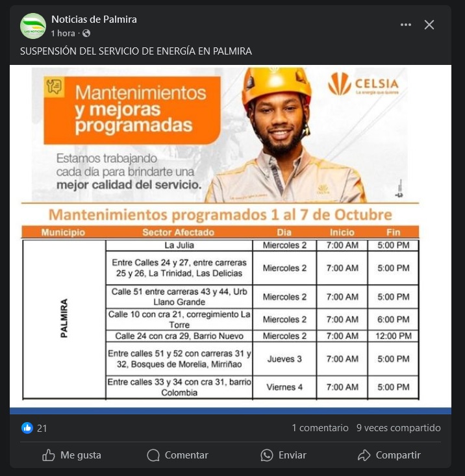The width and height of the screenshot is (465, 476).
Task: Open the post timestamp '1 hora'
Action: pos(63,33)
